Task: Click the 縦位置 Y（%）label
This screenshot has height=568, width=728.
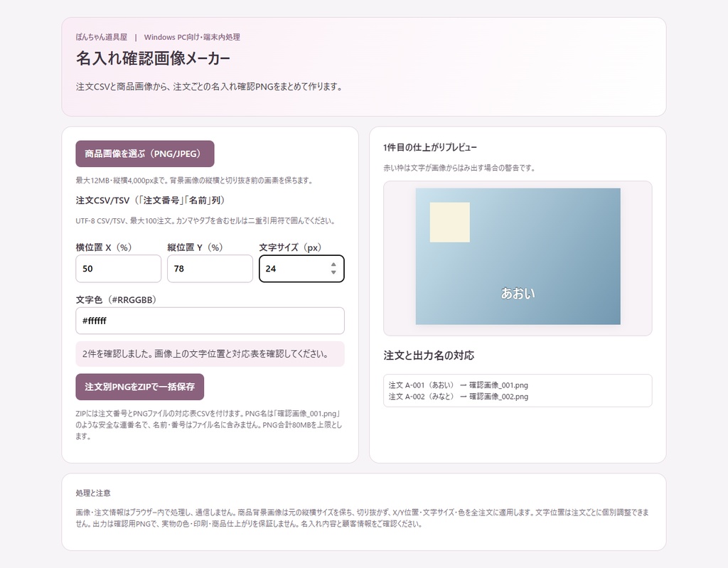Action: [x=196, y=247]
